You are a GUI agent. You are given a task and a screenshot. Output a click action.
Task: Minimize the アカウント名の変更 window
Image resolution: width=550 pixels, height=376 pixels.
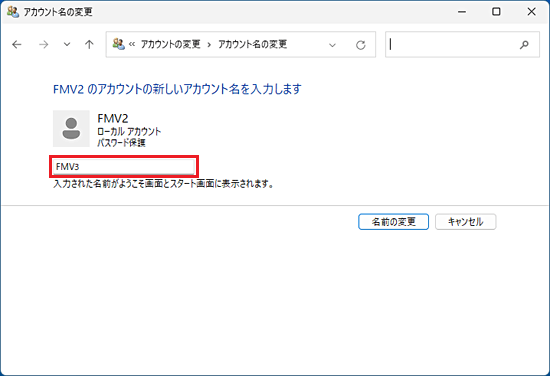coord(462,12)
